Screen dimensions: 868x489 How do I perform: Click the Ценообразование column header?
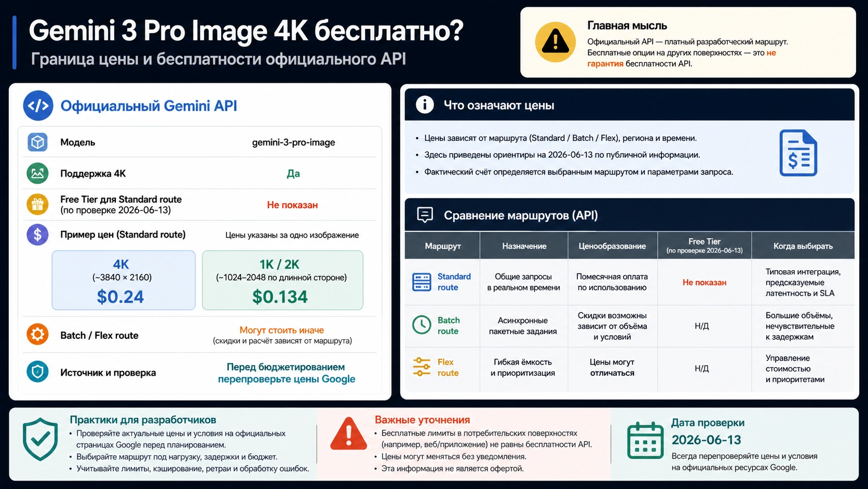pos(612,246)
